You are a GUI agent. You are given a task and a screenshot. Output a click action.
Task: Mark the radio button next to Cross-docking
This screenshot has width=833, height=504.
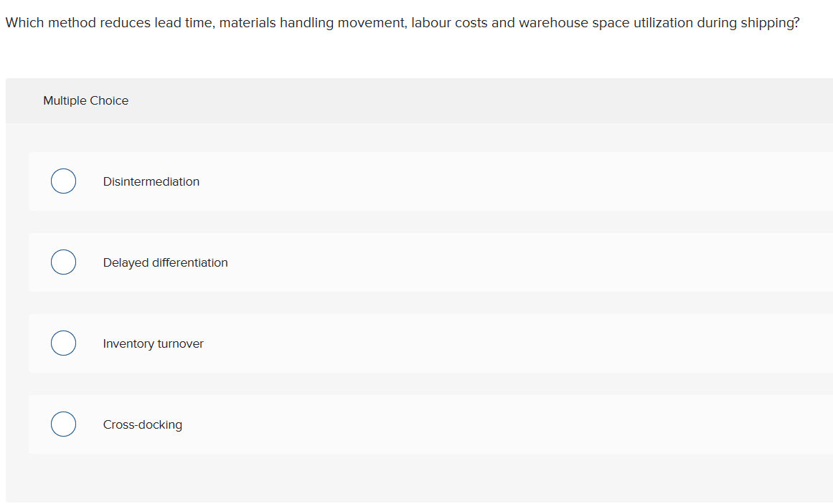click(x=63, y=424)
